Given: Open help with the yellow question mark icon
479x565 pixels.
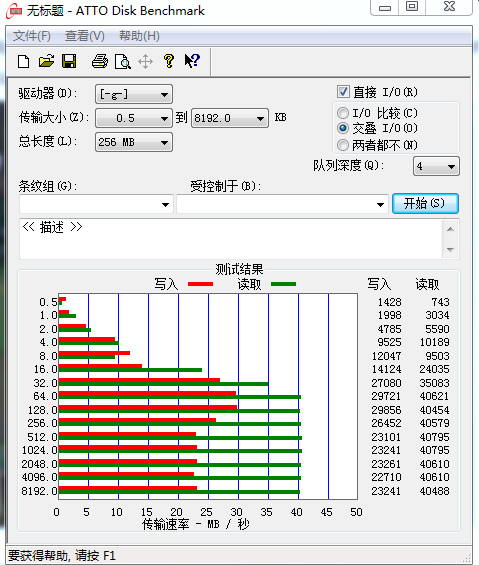Looking at the screenshot, I should tap(169, 61).
